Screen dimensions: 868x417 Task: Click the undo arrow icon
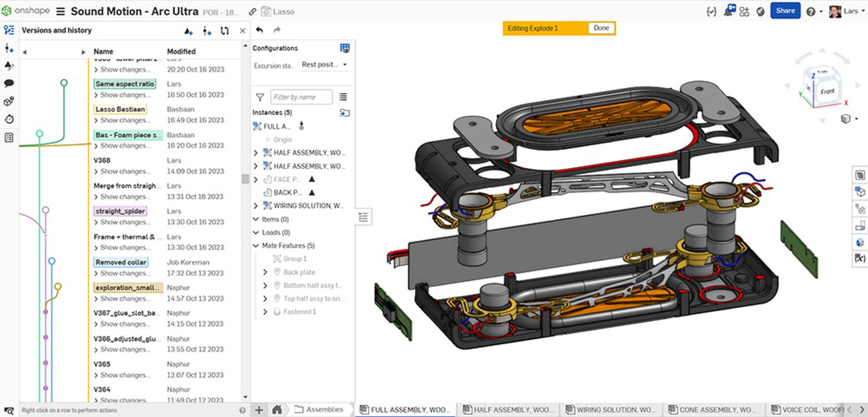click(x=259, y=30)
